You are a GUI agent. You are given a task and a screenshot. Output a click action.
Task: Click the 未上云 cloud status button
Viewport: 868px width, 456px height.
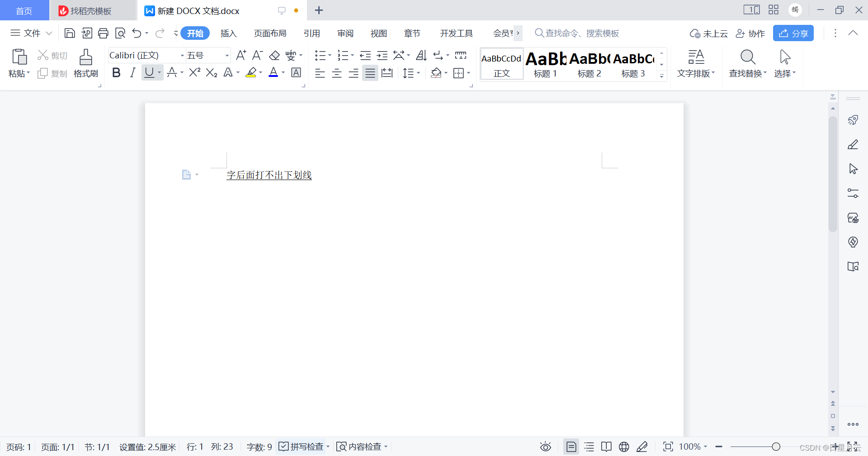pos(708,33)
